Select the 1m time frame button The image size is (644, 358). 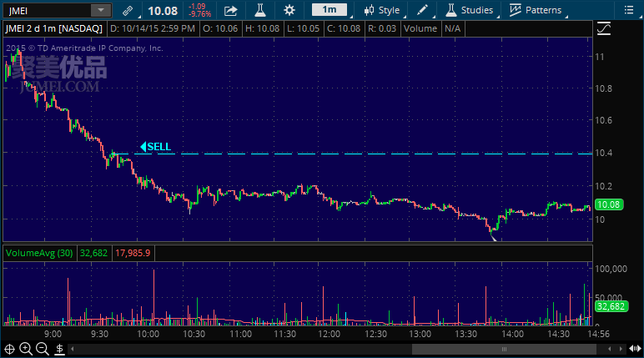330,10
